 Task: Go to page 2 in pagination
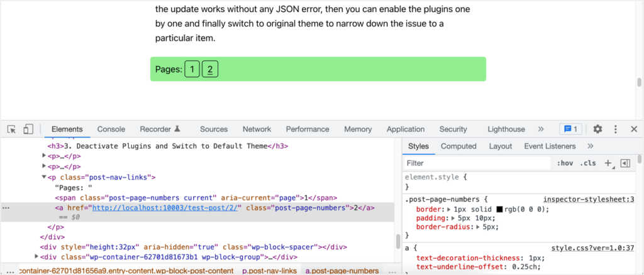211,69
